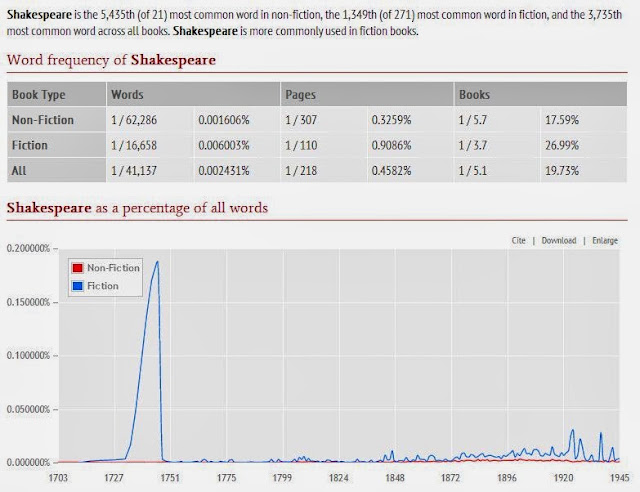The height and width of the screenshot is (492, 640).
Task: Select the Fiction legend label in chart
Action: (x=103, y=286)
